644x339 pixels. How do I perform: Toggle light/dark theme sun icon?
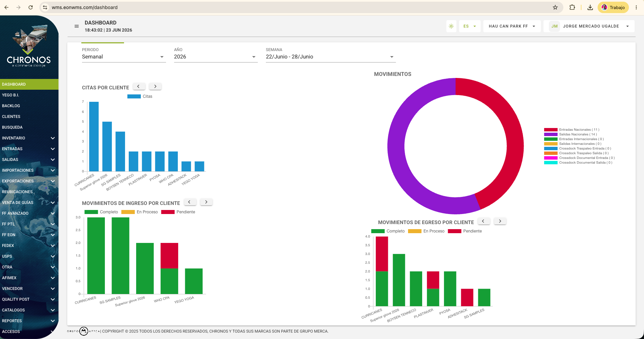coord(451,26)
